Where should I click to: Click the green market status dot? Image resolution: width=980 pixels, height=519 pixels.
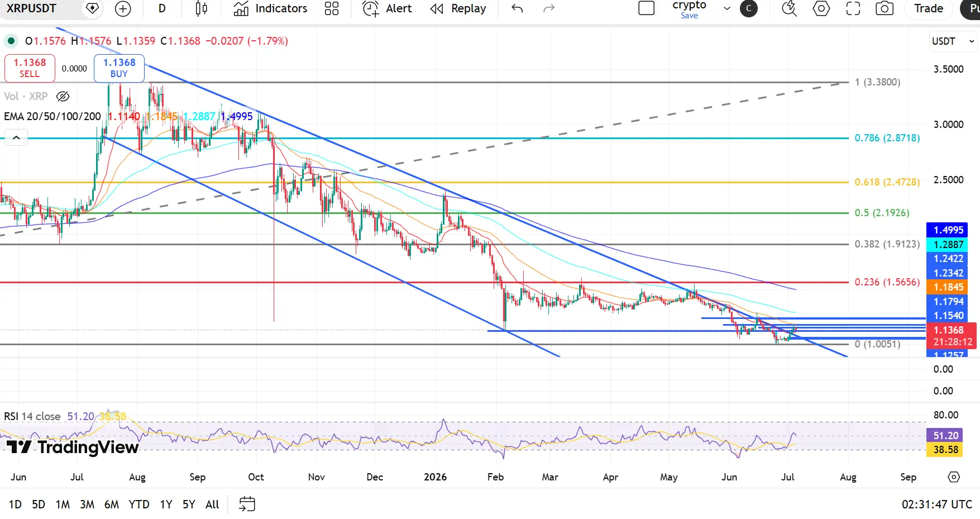(11, 41)
